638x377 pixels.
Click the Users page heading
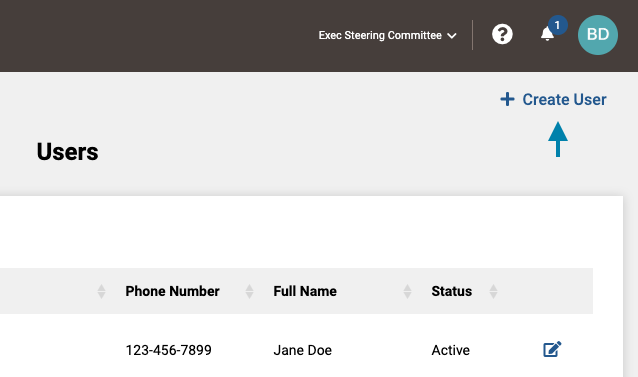68,152
